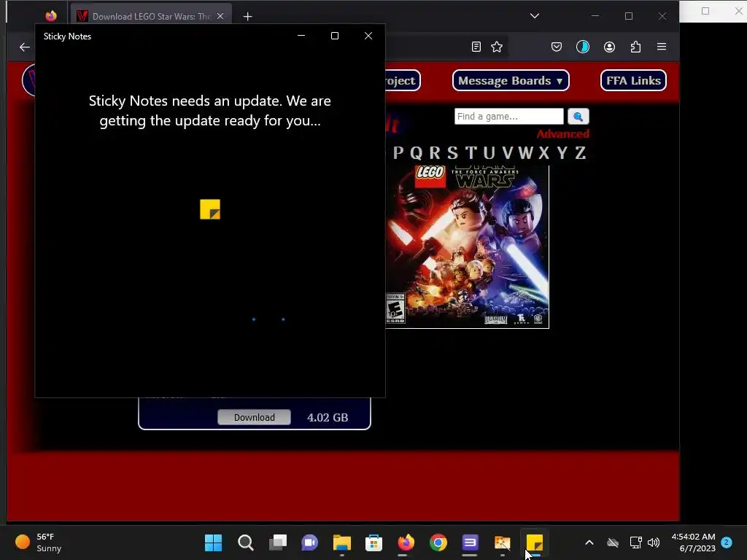This screenshot has height=560, width=747.
Task: Browse games starting with letter Q
Action: (416, 153)
